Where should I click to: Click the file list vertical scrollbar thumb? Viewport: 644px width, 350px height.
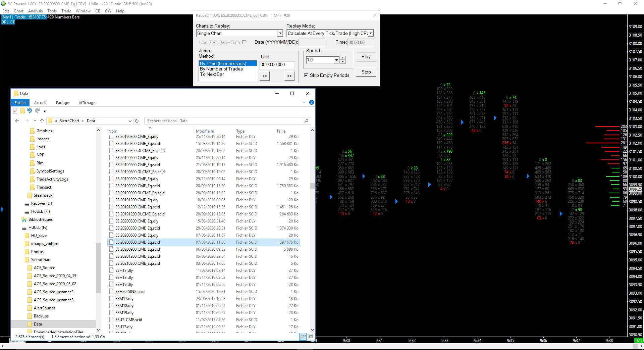point(312,186)
